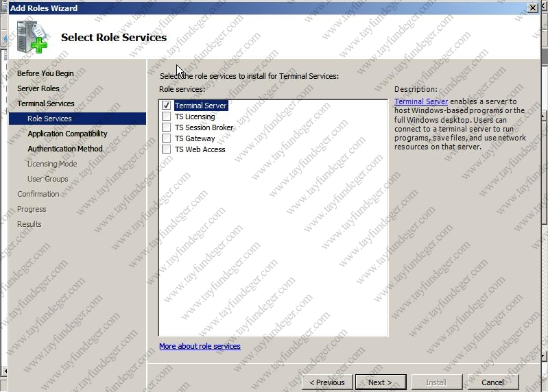Image resolution: width=548 pixels, height=392 pixels.
Task: Check the TS Gateway role service
Action: point(167,138)
